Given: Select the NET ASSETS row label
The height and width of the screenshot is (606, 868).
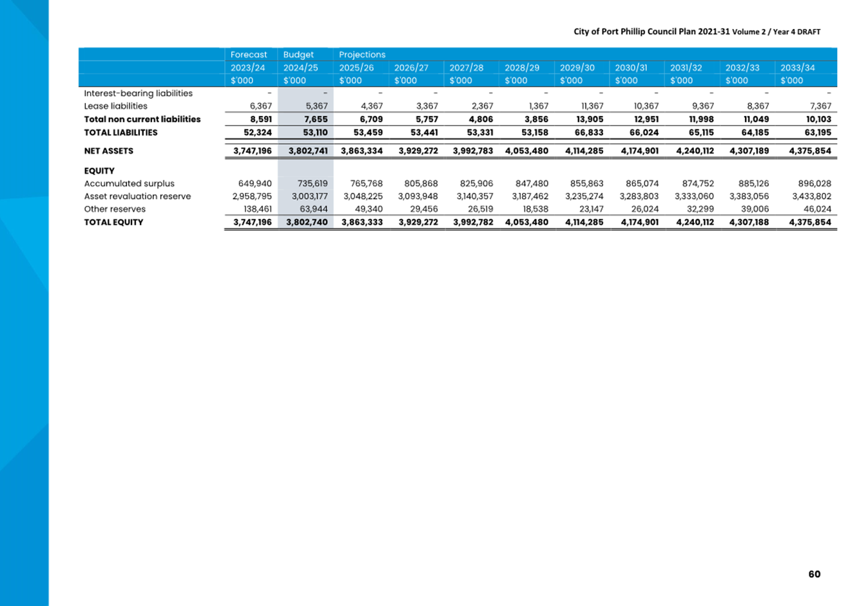Looking at the screenshot, I should click(x=109, y=151).
